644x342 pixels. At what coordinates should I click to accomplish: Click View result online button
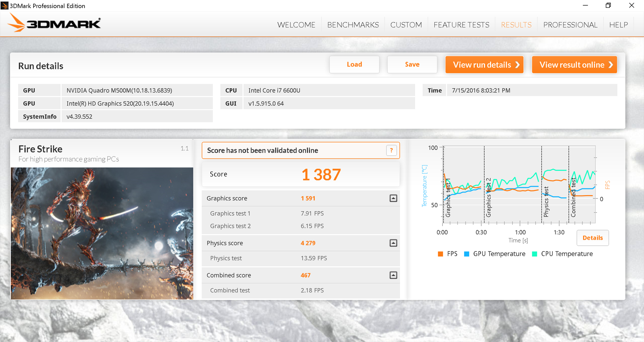(574, 64)
